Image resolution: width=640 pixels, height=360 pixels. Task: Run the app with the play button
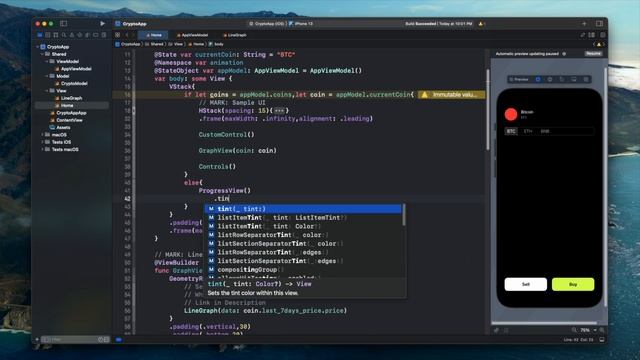(102, 24)
